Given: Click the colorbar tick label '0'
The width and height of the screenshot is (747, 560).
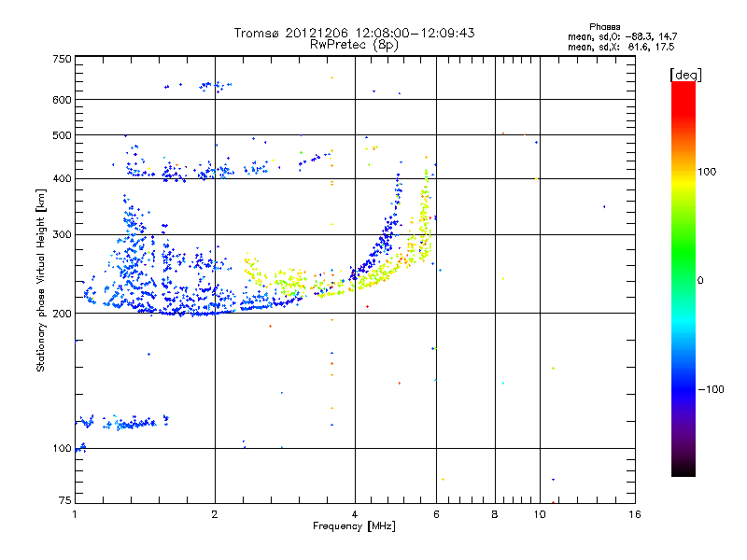Looking at the screenshot, I should (x=700, y=281).
